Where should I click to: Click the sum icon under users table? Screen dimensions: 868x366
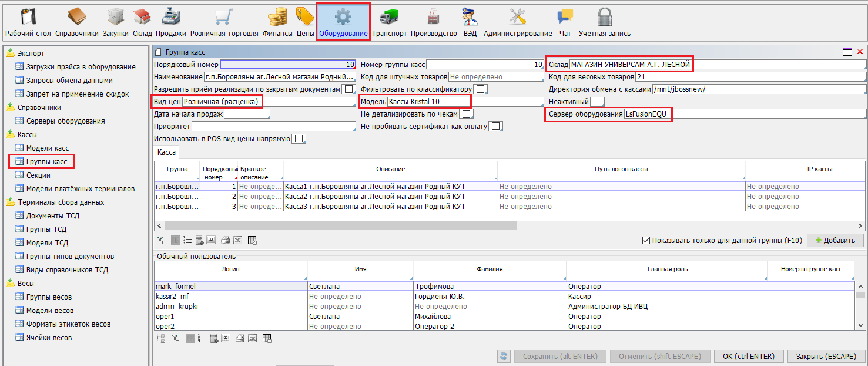click(x=226, y=338)
